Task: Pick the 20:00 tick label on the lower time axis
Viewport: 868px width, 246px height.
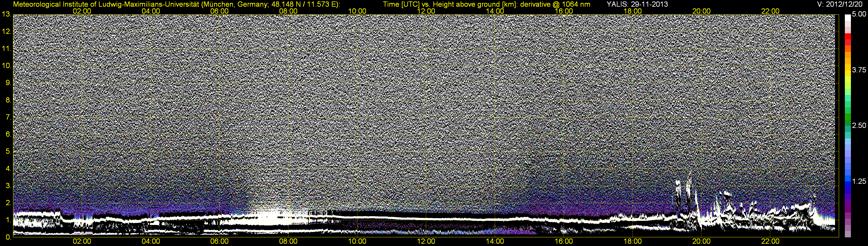Action: [702, 241]
